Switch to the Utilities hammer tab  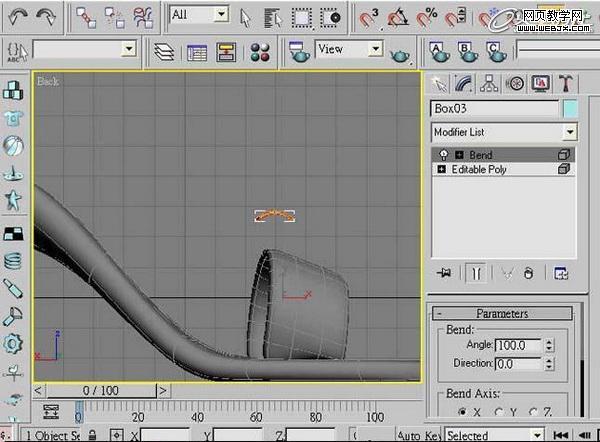[565, 83]
